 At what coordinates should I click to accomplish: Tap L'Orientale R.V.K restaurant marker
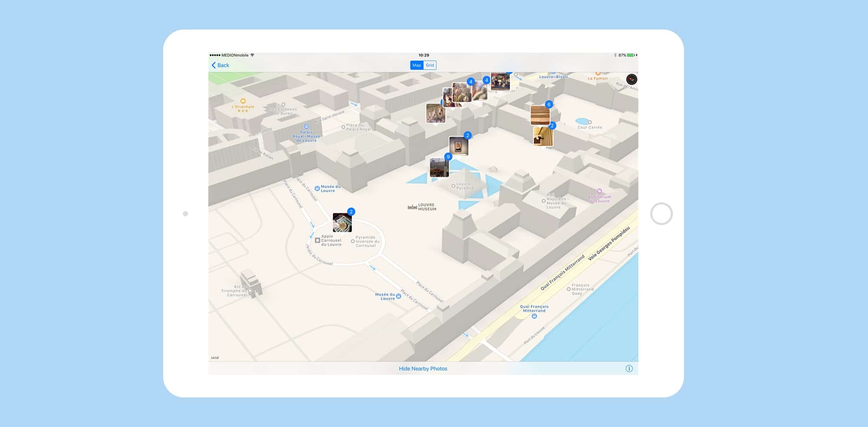pos(243,101)
